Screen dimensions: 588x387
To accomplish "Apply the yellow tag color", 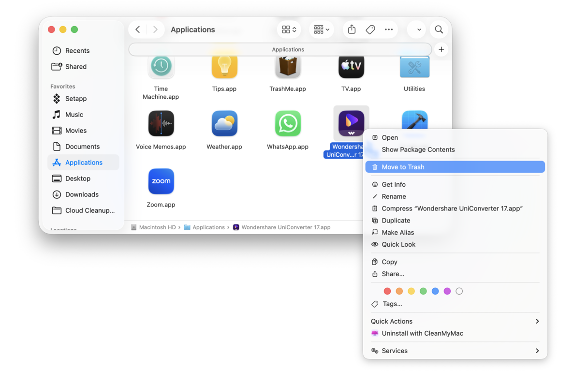I will [x=411, y=291].
